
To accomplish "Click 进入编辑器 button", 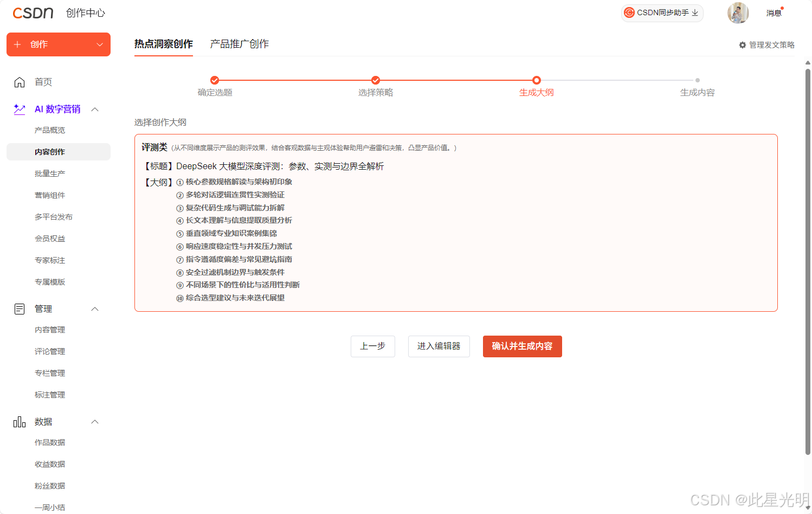I will coord(439,346).
